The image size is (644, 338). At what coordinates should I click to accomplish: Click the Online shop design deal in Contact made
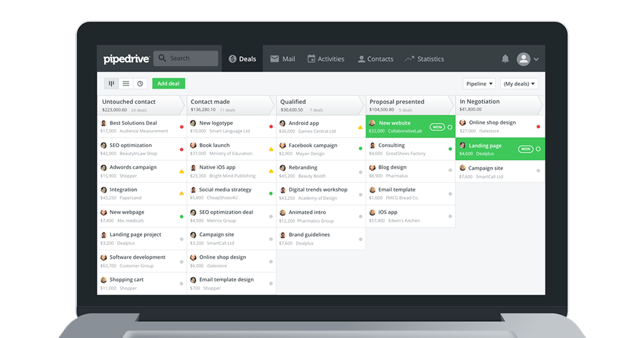point(231,261)
